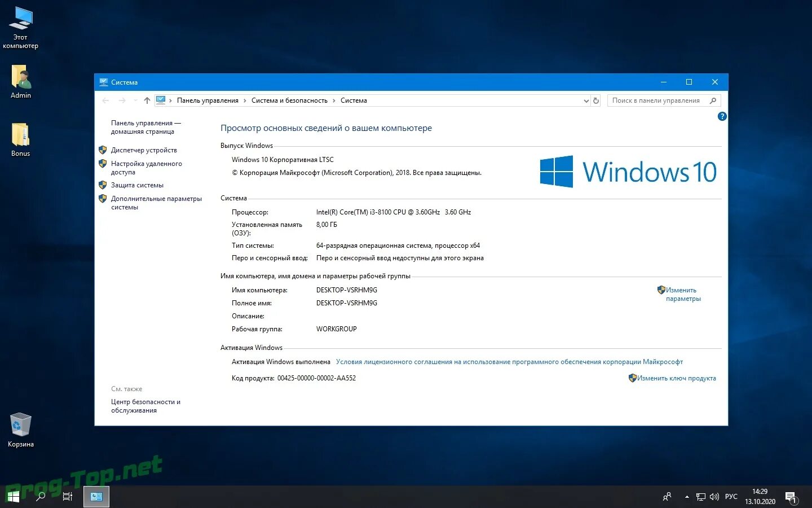Select the Admin folder on desktop

pos(21,82)
